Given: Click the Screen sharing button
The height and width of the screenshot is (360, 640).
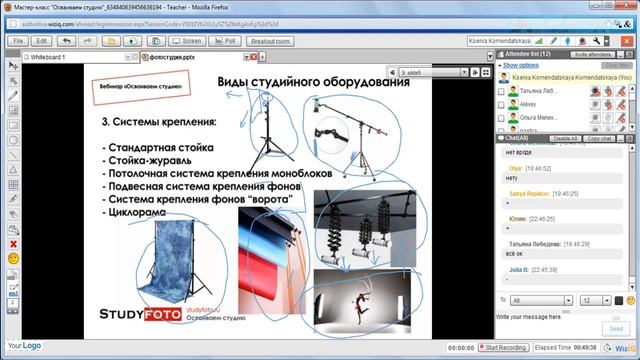Looking at the screenshot, I should point(187,41).
